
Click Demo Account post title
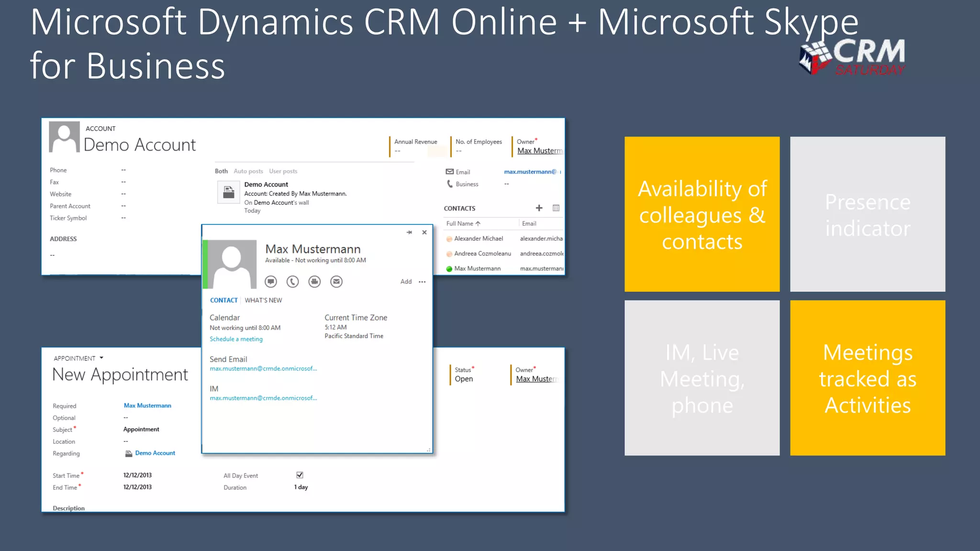pyautogui.click(x=266, y=185)
